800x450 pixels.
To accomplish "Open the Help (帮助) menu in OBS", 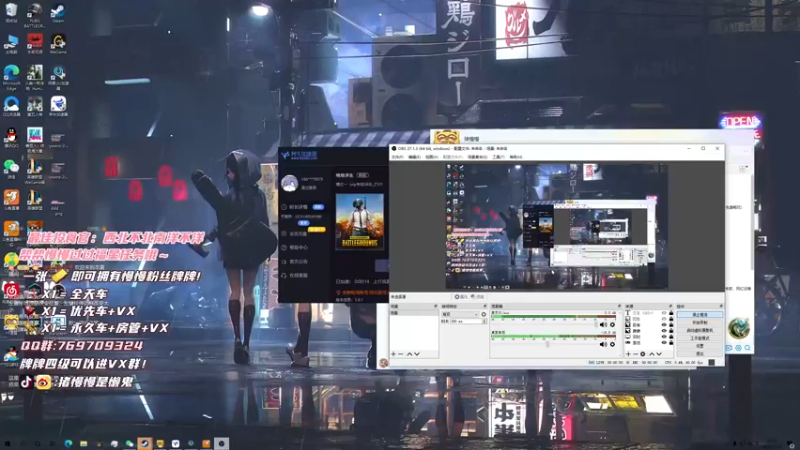I will tap(516, 157).
